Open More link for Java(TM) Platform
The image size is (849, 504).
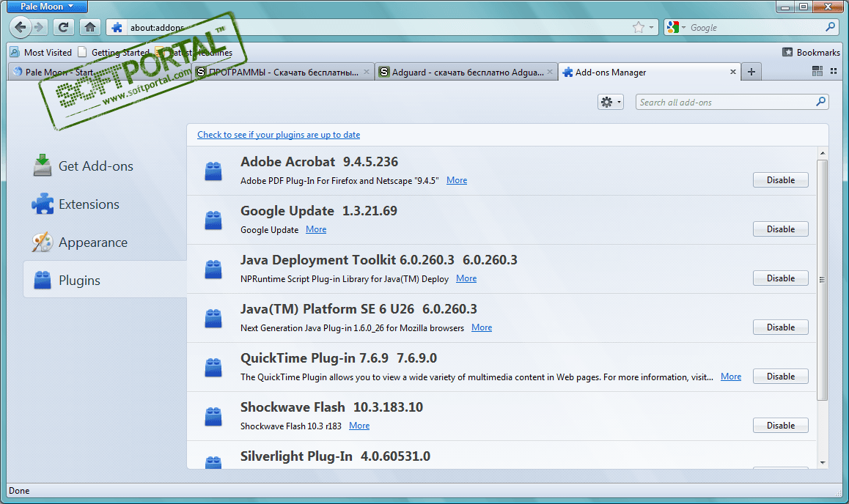(482, 327)
